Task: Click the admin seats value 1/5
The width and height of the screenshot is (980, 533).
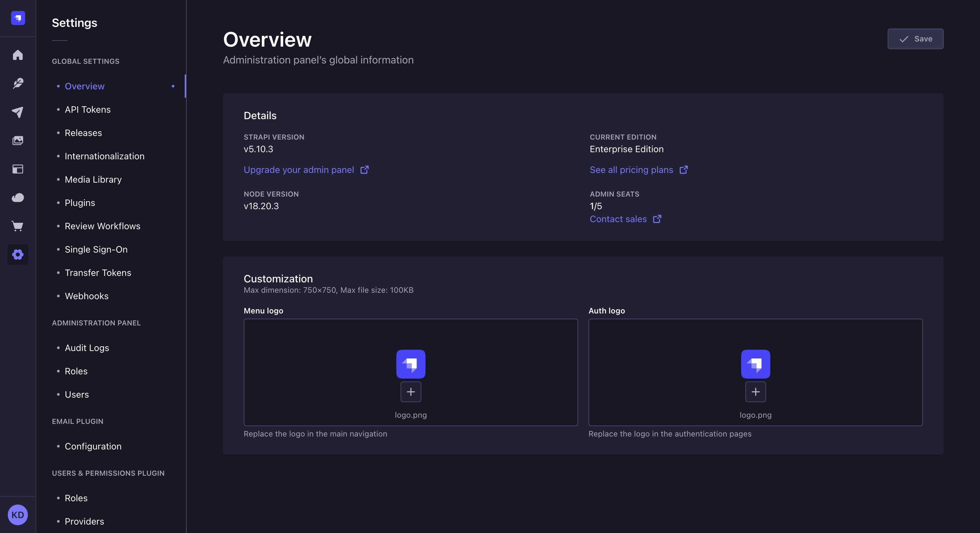Action: [596, 206]
